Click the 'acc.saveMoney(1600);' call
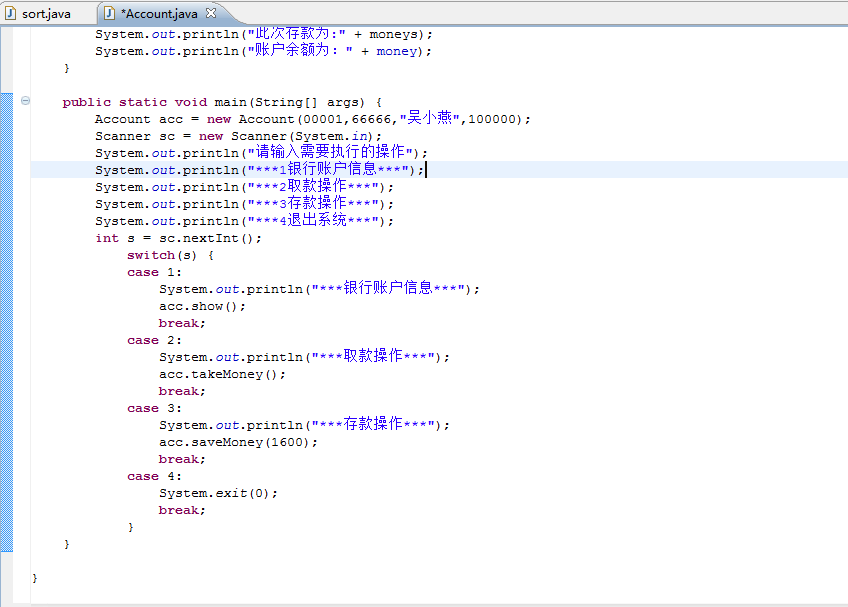The height and width of the screenshot is (607, 848). (x=238, y=443)
